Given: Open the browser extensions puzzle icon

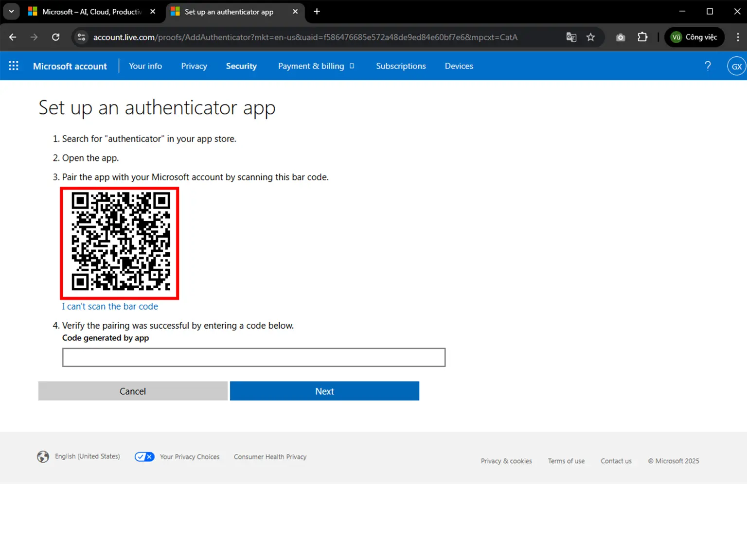Looking at the screenshot, I should pos(642,37).
